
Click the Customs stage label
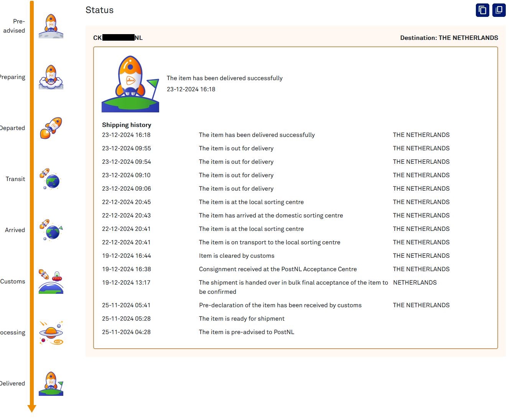pos(13,282)
